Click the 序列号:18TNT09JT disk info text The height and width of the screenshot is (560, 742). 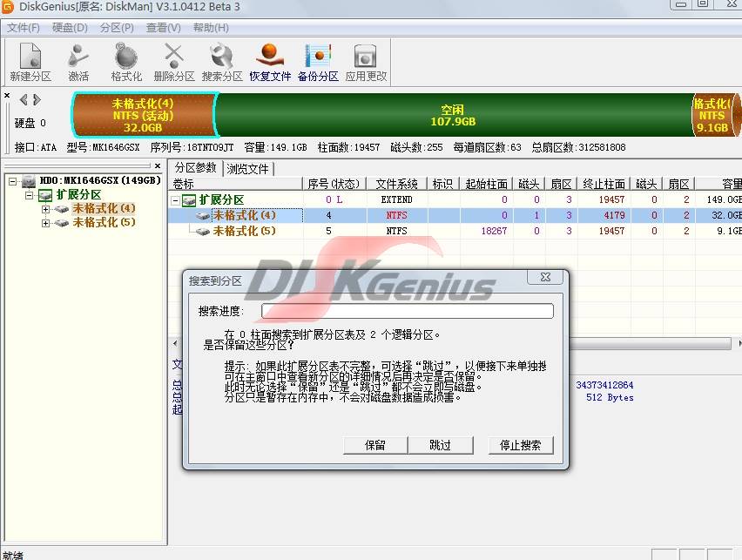point(192,147)
